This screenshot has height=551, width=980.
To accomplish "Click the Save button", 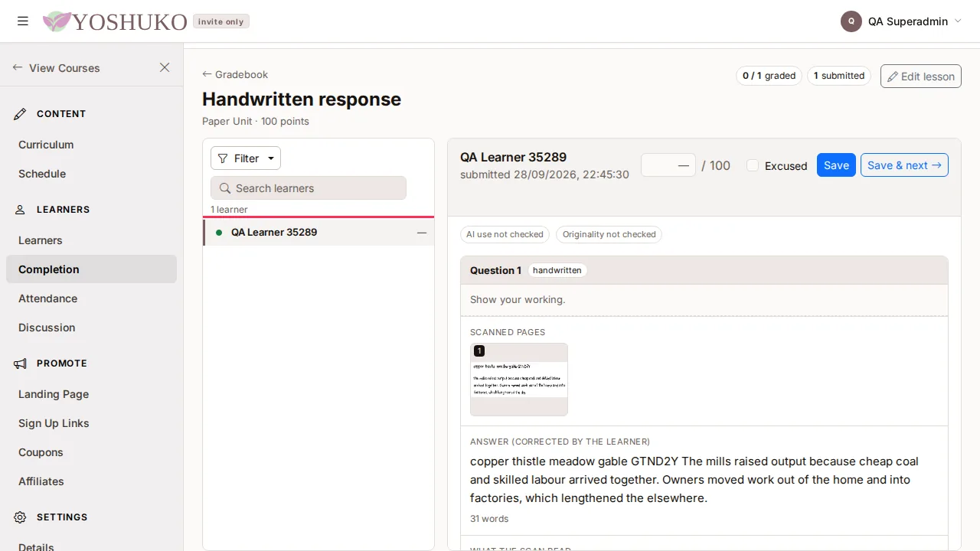I will (836, 165).
